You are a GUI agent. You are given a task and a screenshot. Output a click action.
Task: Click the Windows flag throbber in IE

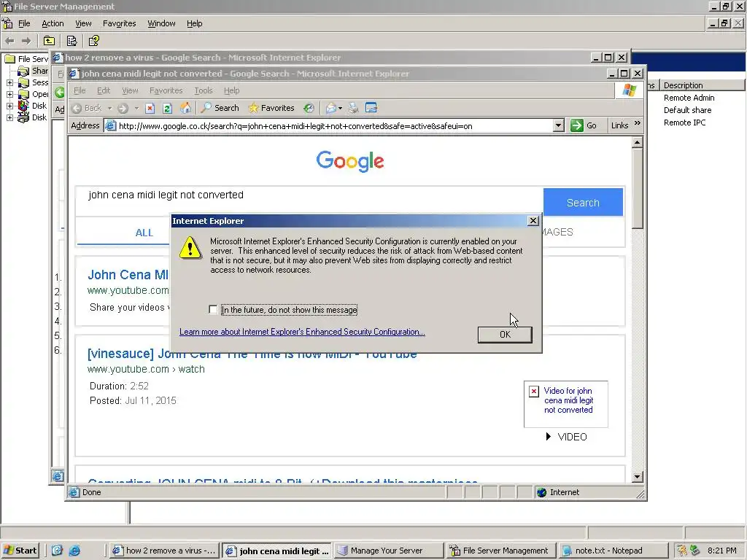point(629,90)
